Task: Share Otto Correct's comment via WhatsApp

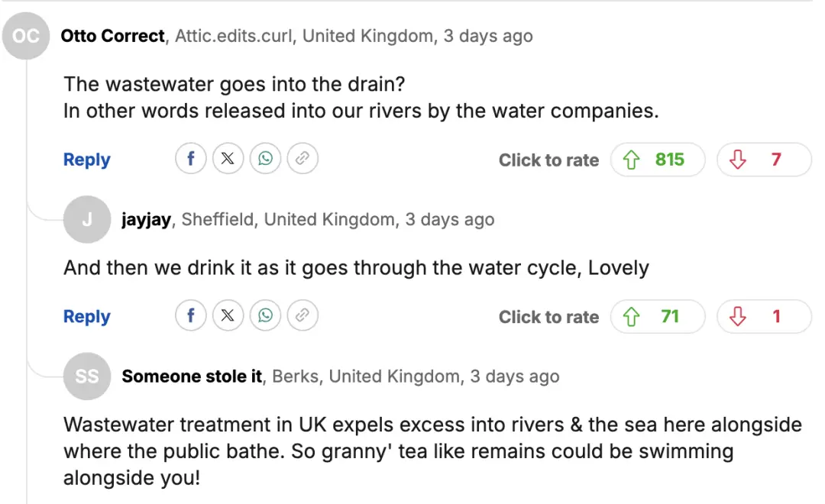Action: [265, 159]
